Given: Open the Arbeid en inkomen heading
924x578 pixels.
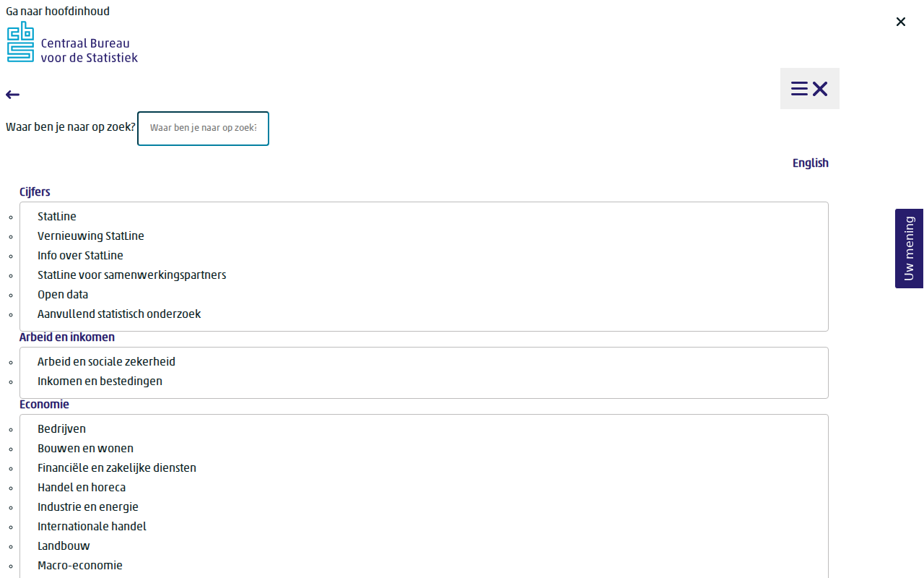Looking at the screenshot, I should [x=67, y=337].
